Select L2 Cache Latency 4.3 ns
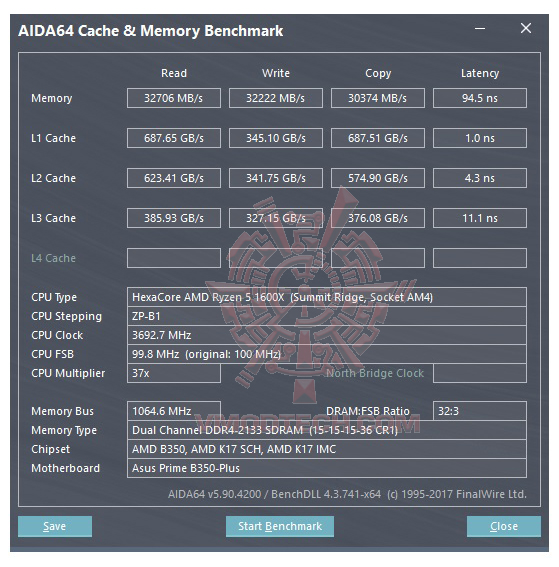Viewport: 559px width, 567px height. point(480,178)
